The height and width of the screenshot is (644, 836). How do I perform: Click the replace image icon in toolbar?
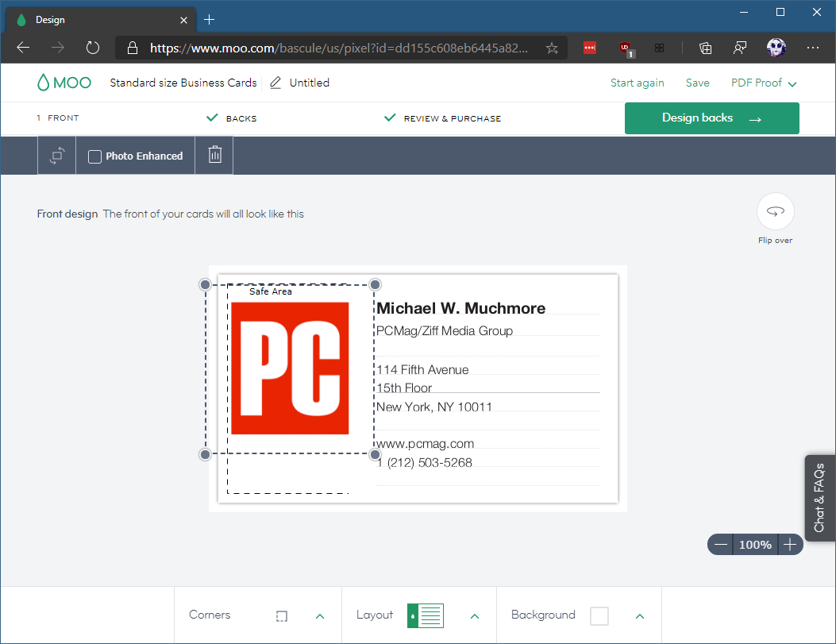coord(56,156)
